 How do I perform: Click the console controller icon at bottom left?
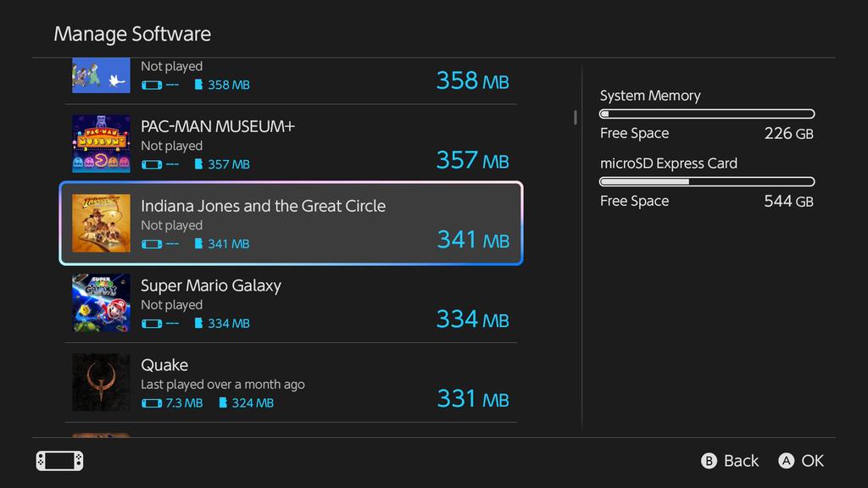[60, 461]
